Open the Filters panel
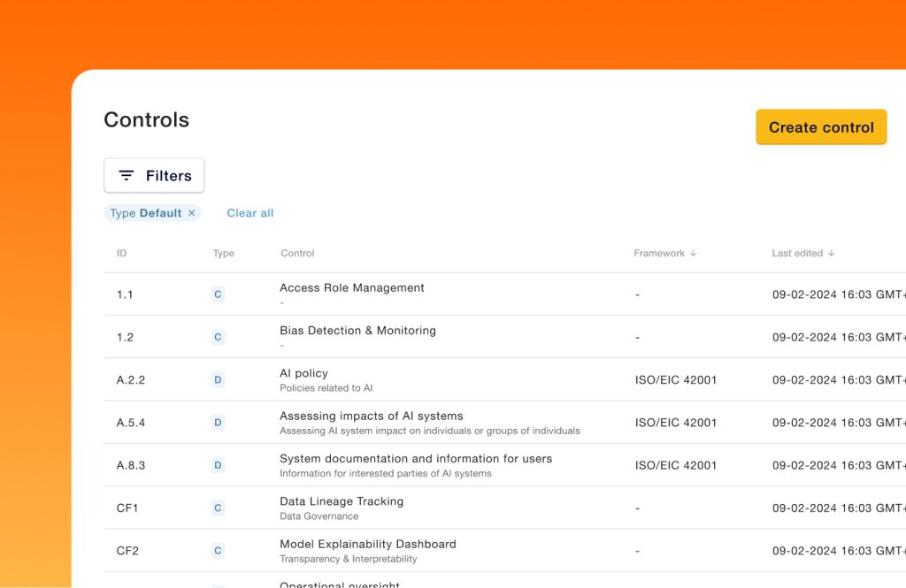906x588 pixels. pos(154,176)
